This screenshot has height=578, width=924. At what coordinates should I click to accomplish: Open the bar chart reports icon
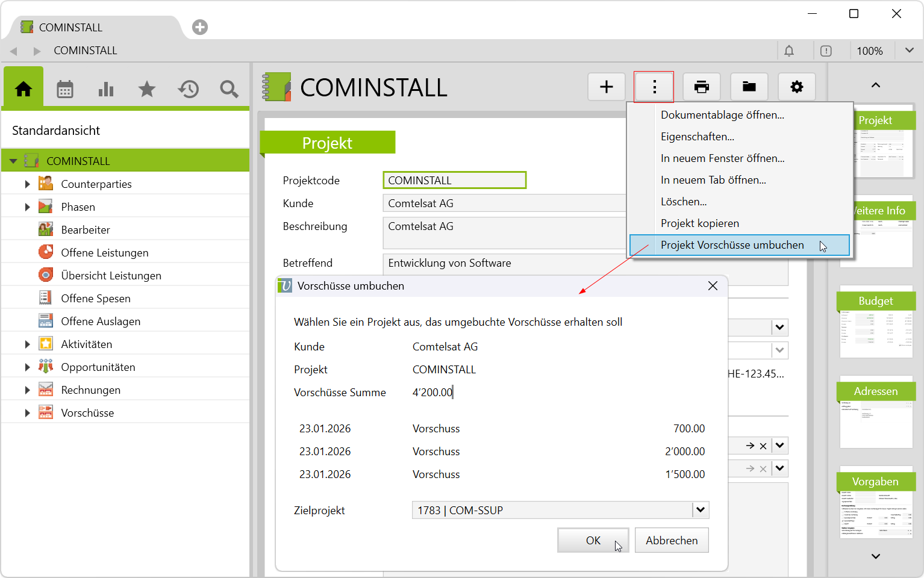pos(106,90)
